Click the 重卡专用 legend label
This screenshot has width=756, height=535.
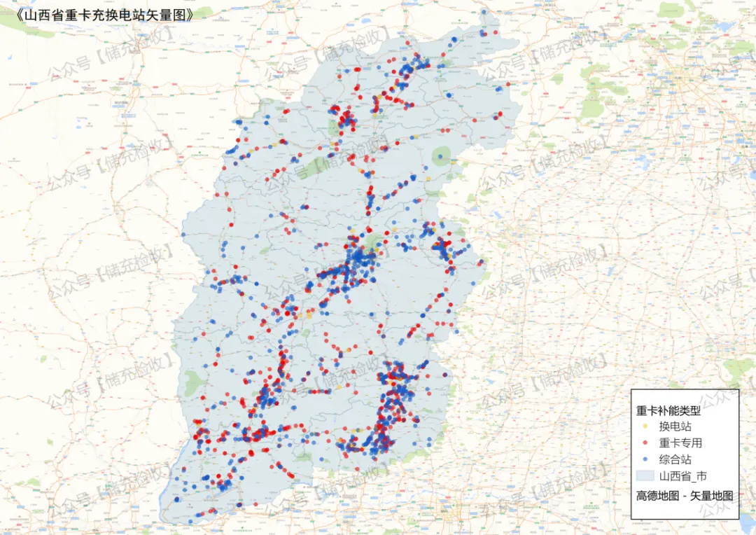point(681,443)
